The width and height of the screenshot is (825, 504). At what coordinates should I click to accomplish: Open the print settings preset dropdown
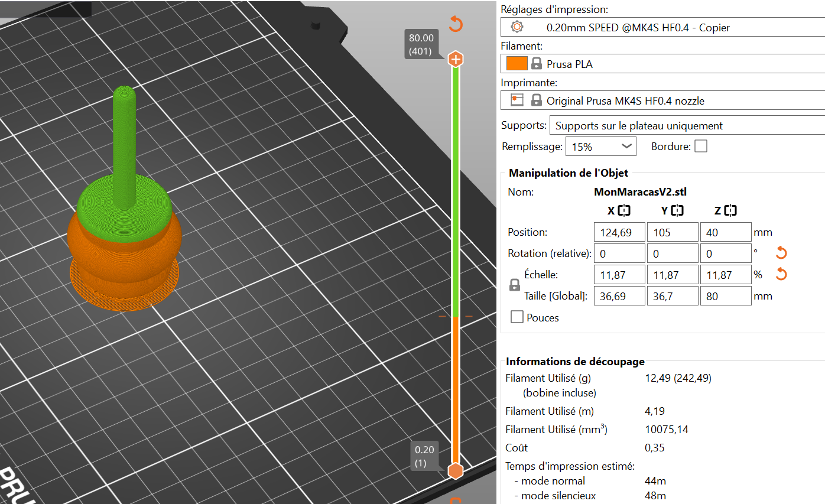click(662, 27)
